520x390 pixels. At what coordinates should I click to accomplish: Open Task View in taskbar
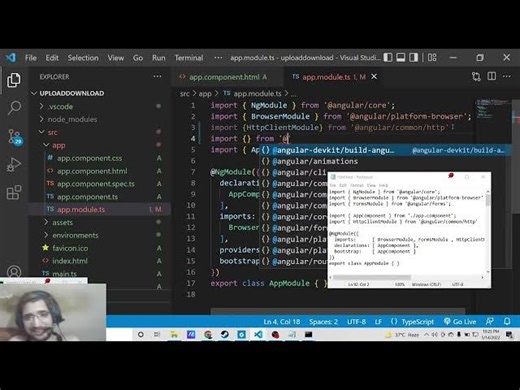pos(157,334)
